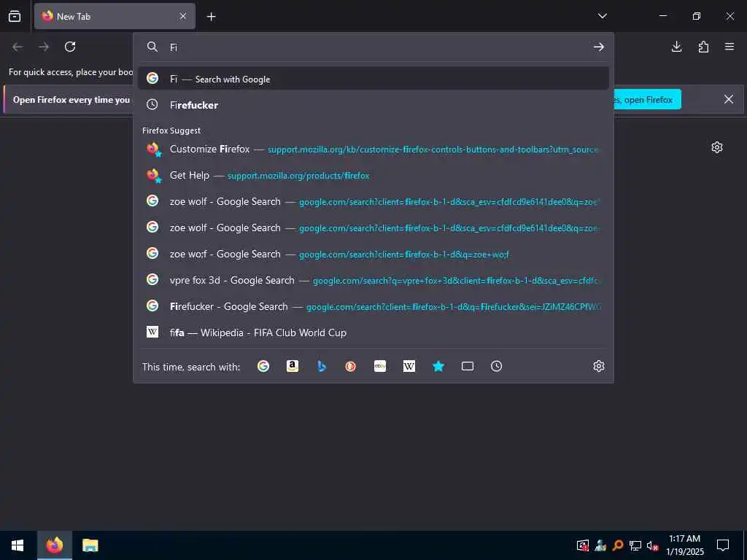Image resolution: width=747 pixels, height=560 pixels.
Task: Open the new tab page personalize gear
Action: pyautogui.click(x=717, y=147)
